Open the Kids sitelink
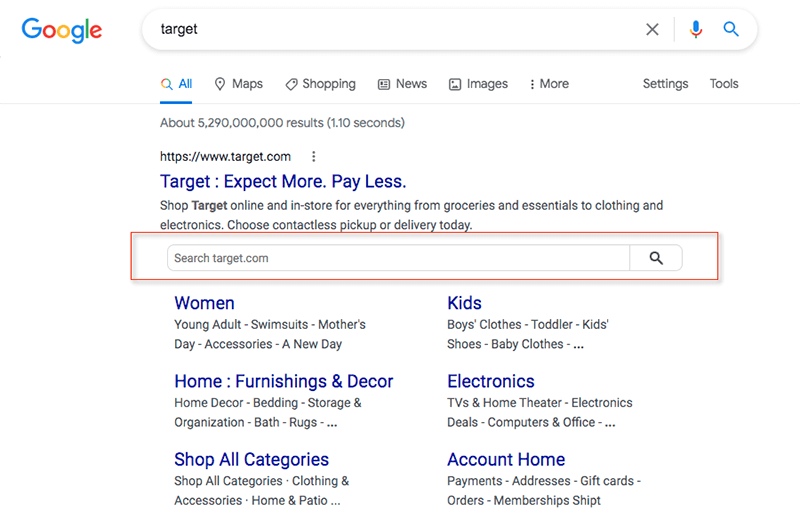The width and height of the screenshot is (800, 527). [464, 303]
